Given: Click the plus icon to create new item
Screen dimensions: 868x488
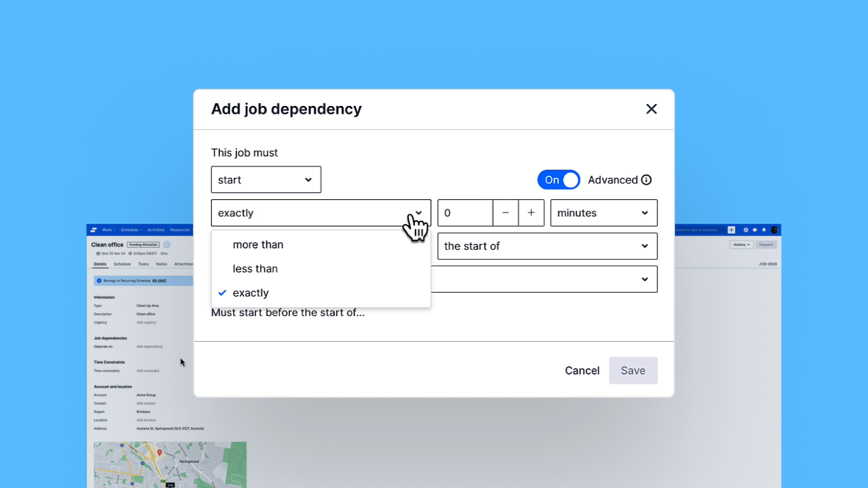Looking at the screenshot, I should tap(731, 229).
